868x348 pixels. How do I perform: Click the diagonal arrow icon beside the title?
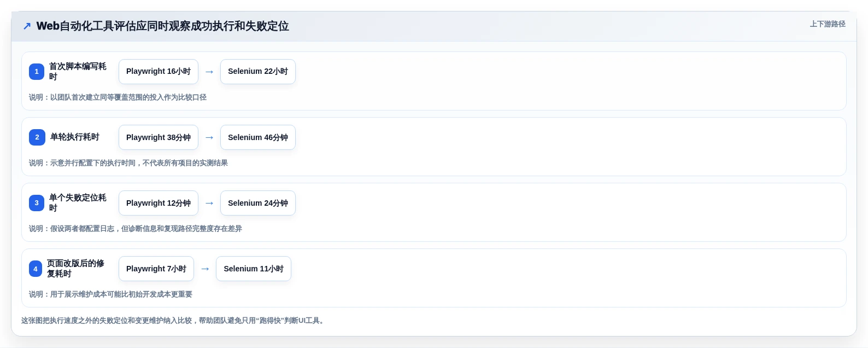coord(27,26)
